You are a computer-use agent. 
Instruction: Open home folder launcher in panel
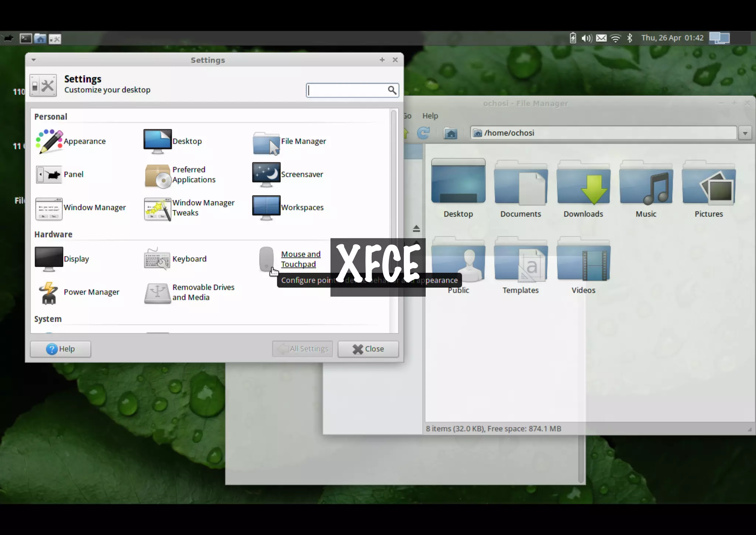[40, 38]
